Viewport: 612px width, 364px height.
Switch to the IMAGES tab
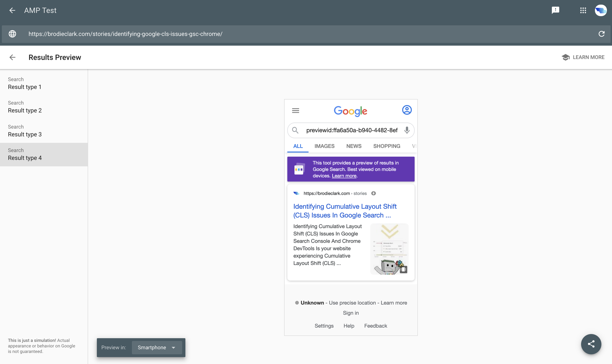[x=324, y=146]
